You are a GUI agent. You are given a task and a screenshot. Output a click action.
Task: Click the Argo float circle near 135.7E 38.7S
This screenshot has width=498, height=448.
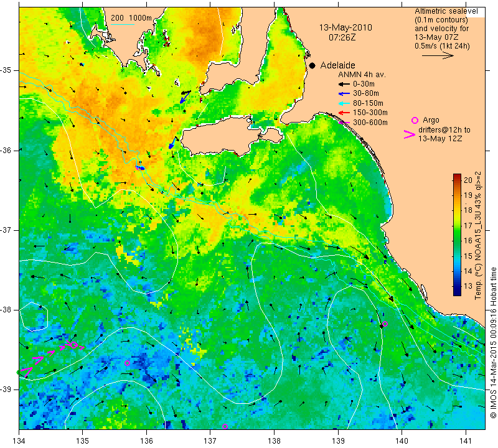(128, 363)
